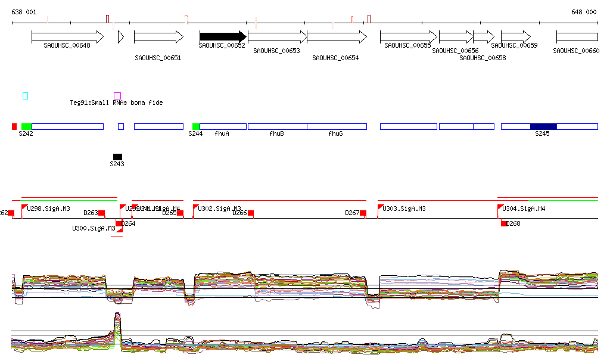610x364 pixels.
Task: Click the SAOUHSC_00654 gene arrow
Action: (x=337, y=37)
